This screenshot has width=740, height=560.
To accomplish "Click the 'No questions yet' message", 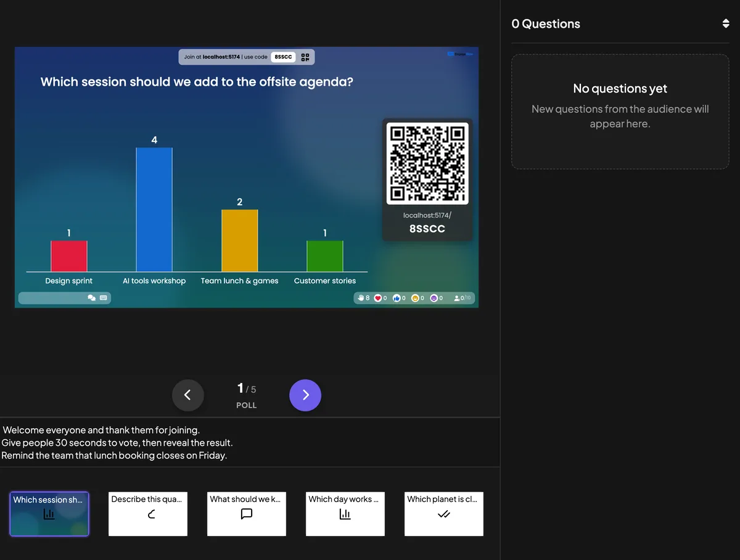I will click(x=620, y=88).
